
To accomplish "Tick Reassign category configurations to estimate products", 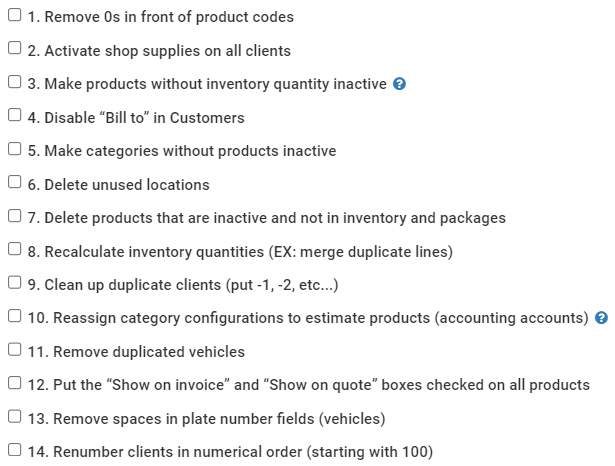I will (15, 317).
